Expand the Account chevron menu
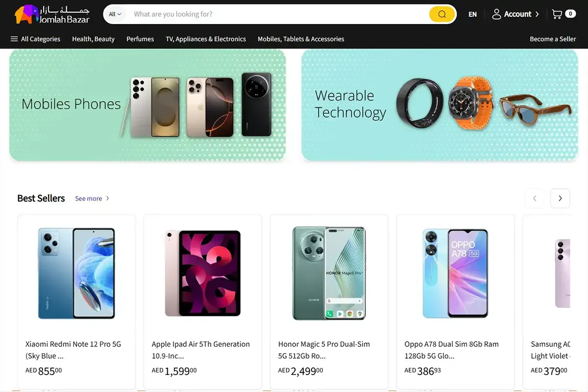588x392 pixels. [537, 14]
